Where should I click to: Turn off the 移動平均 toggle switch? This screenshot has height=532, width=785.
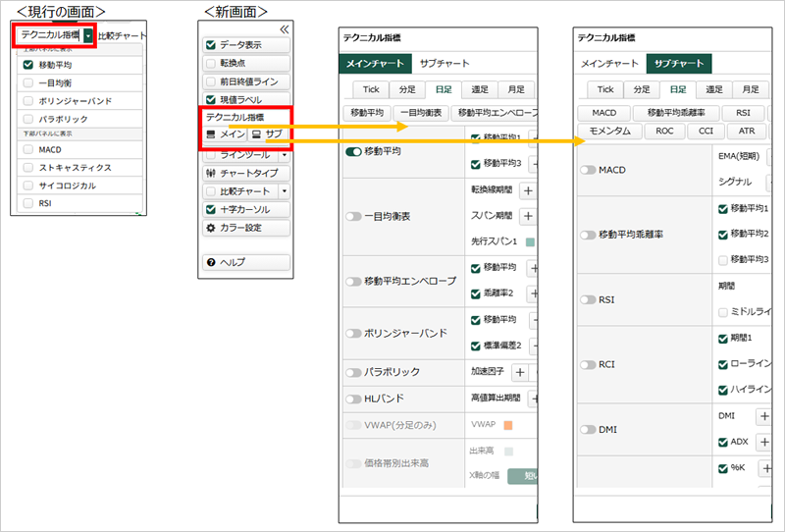tap(354, 151)
